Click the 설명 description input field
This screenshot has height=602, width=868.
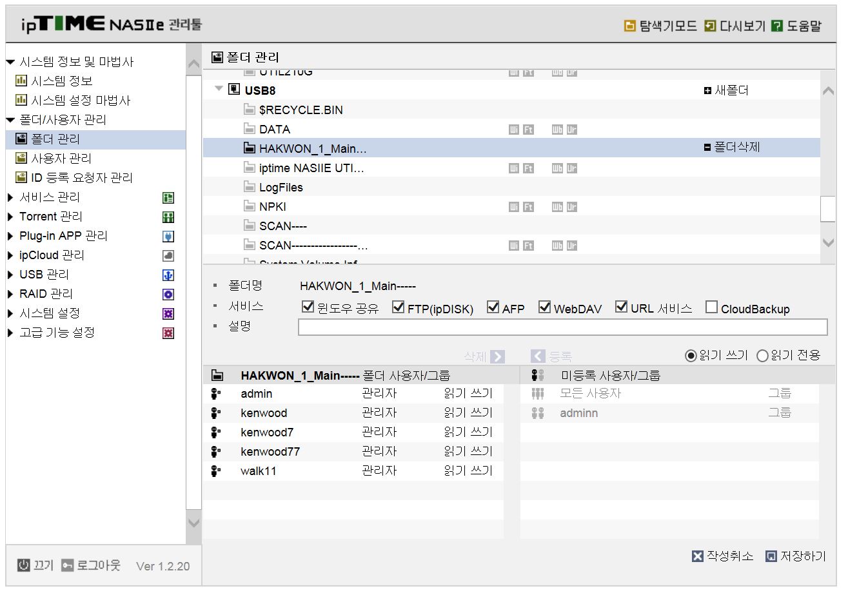coord(562,327)
